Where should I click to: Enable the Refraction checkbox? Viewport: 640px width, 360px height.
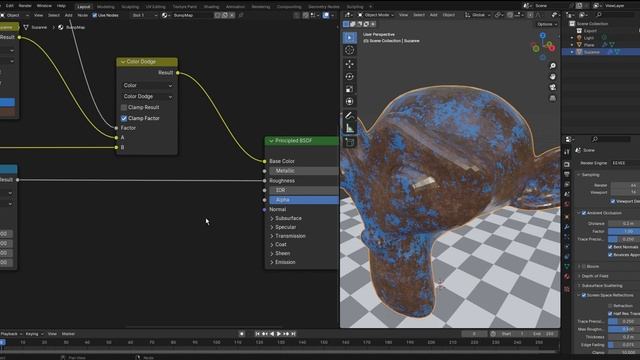(611, 306)
